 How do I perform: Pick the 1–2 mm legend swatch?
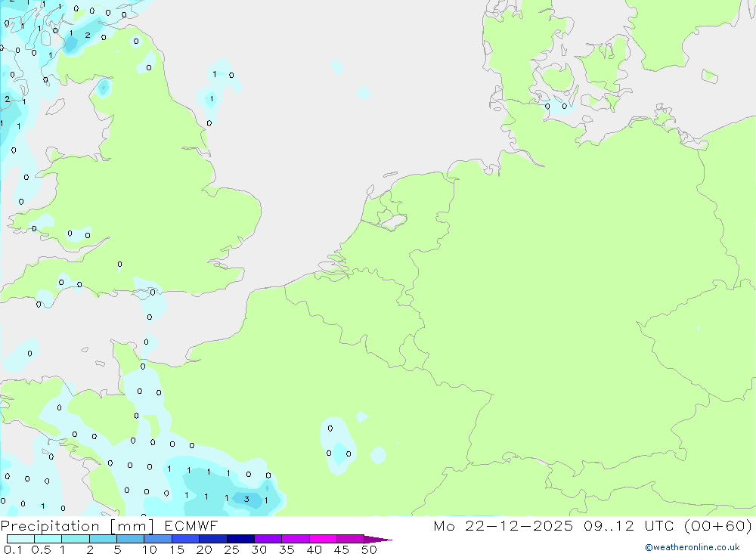[x=76, y=539]
